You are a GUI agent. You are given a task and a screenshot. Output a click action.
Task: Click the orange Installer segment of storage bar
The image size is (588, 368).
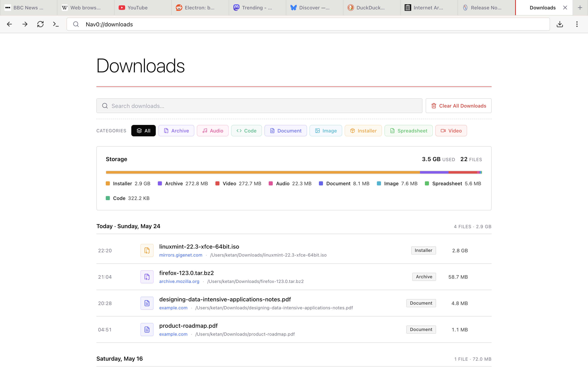[x=263, y=172]
